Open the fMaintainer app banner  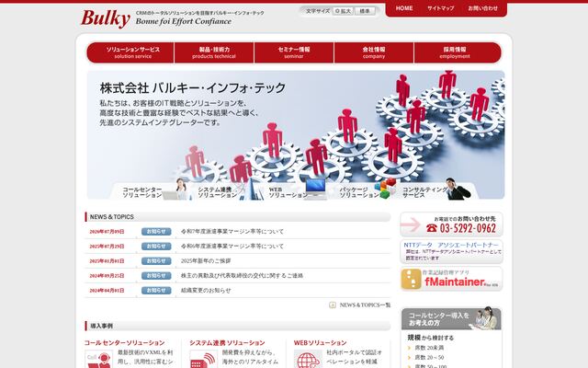click(451, 279)
